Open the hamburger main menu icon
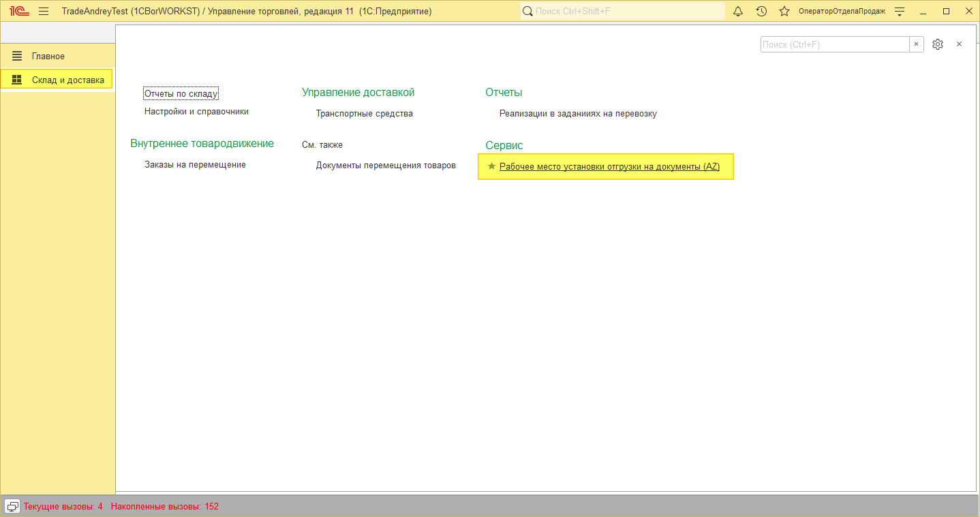Image resolution: width=980 pixels, height=517 pixels. pos(44,11)
